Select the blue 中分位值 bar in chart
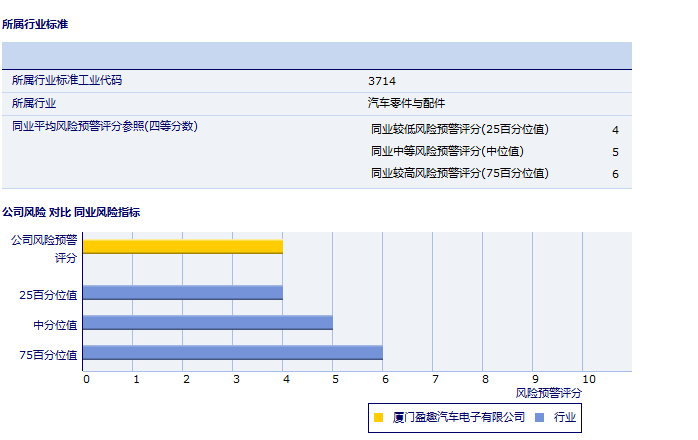 [x=208, y=322]
